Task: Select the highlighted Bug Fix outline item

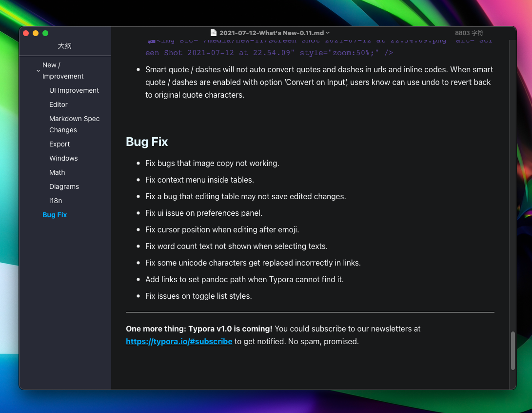Action: (55, 215)
